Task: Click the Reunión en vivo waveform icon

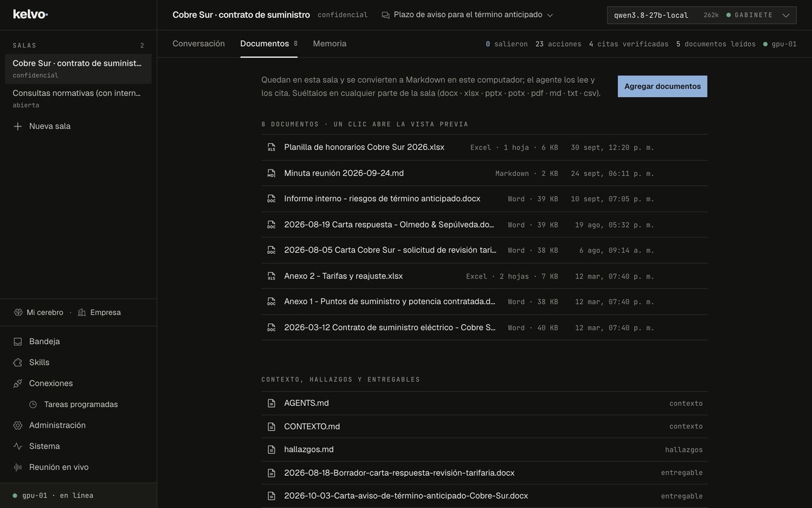Action: pyautogui.click(x=18, y=467)
